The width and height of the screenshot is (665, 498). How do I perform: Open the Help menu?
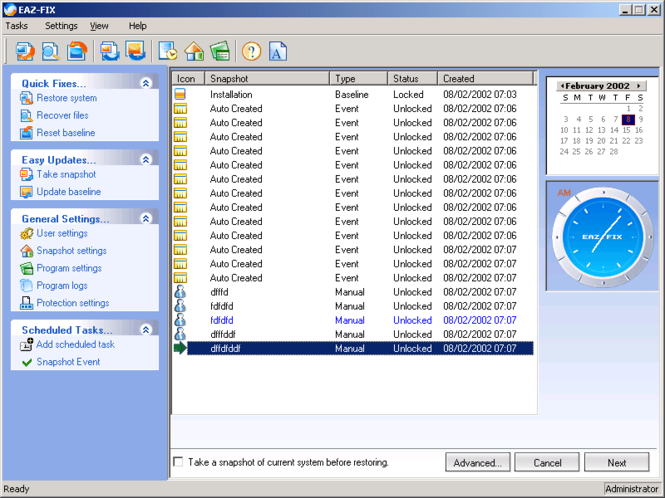point(138,26)
